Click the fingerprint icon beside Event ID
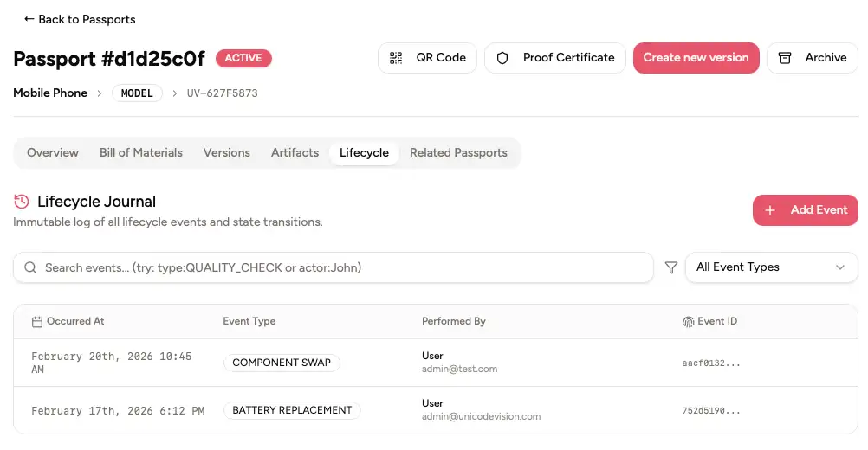Screen dimensions: 868x450 (x=689, y=321)
